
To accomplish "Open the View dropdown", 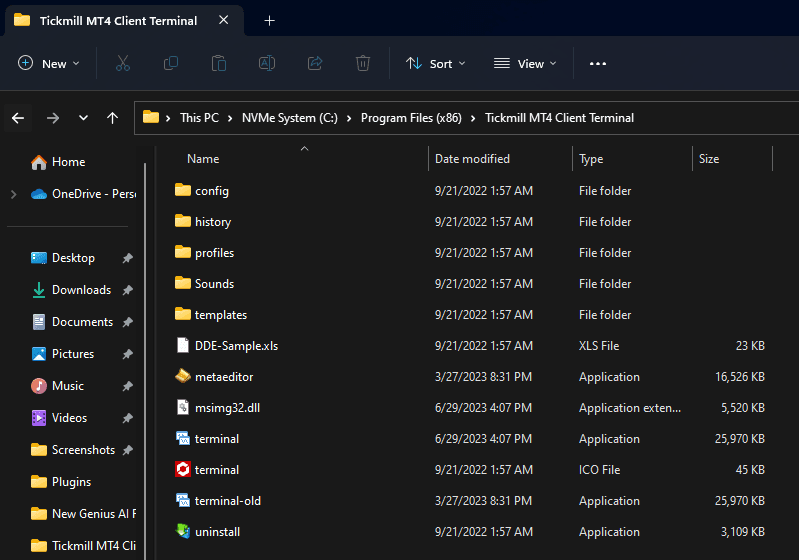I will pyautogui.click(x=525, y=64).
